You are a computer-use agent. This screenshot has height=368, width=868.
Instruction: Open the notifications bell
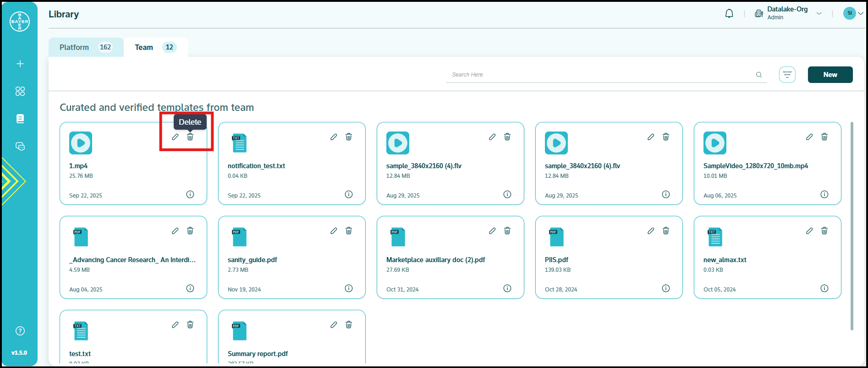click(x=729, y=14)
